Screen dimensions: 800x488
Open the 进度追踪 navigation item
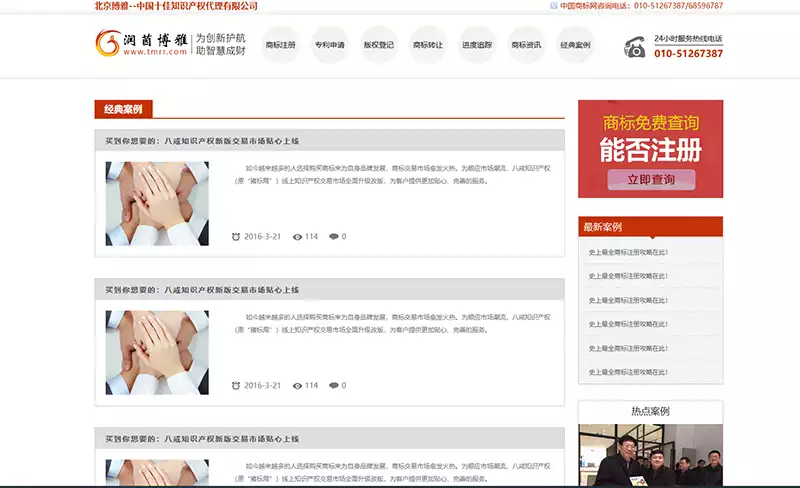point(477,45)
